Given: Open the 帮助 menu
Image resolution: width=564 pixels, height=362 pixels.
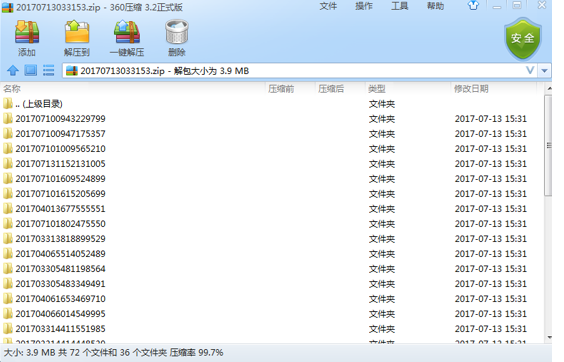Looking at the screenshot, I should coord(435,6).
